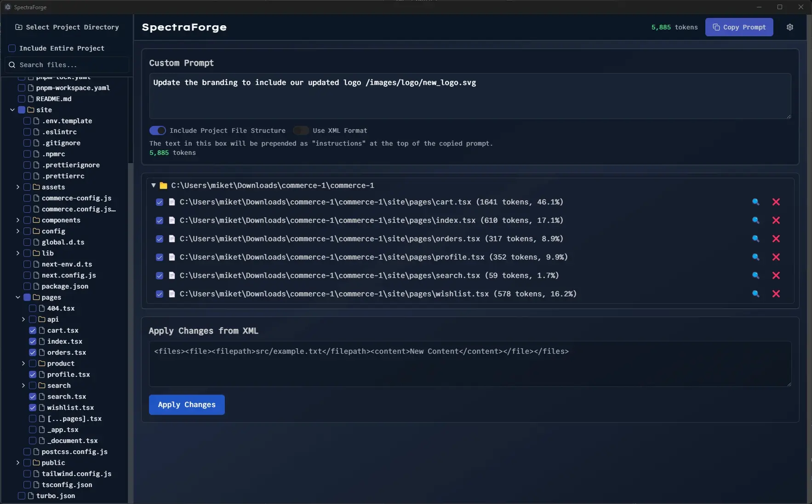This screenshot has height=504, width=812.
Task: Click the Apply Changes from XML text area
Action: coord(470,364)
